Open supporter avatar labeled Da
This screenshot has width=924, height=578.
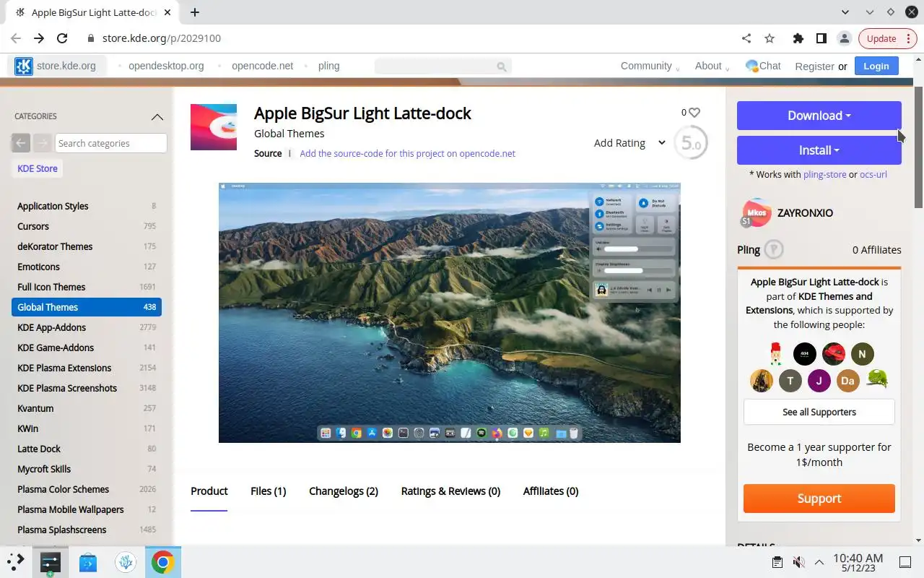[847, 381]
